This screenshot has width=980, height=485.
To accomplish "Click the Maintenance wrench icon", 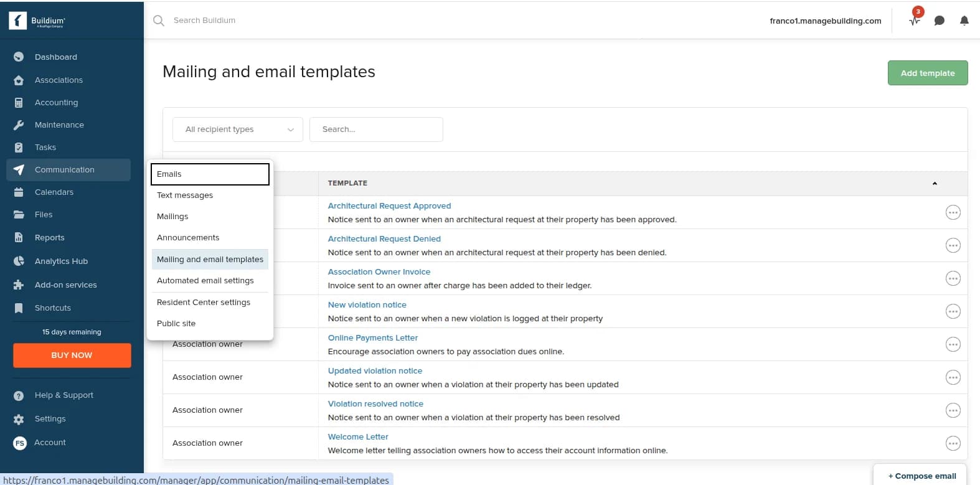I will tap(19, 125).
